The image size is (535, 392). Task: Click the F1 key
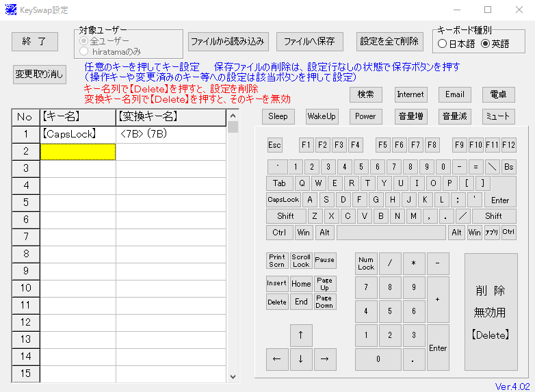coord(306,145)
